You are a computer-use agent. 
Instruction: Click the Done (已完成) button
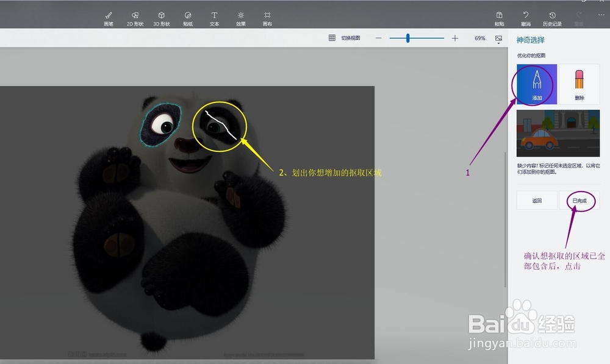tap(579, 201)
